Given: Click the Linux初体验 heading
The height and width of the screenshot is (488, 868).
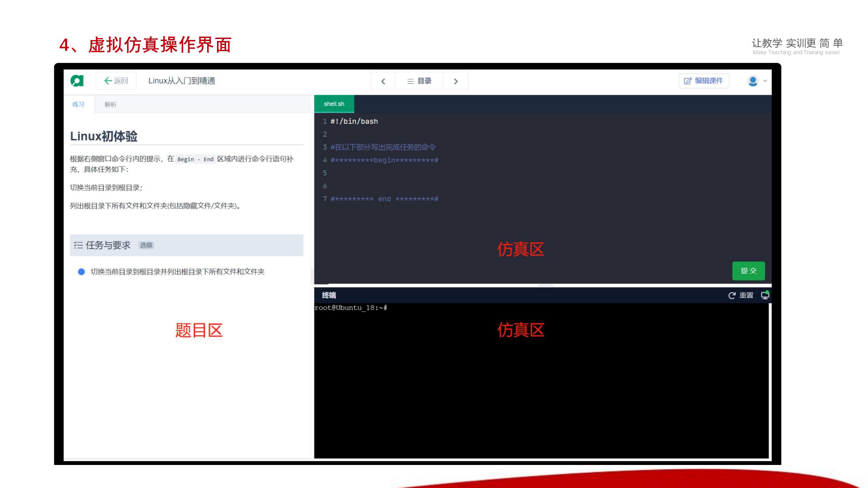Looking at the screenshot, I should coord(104,136).
